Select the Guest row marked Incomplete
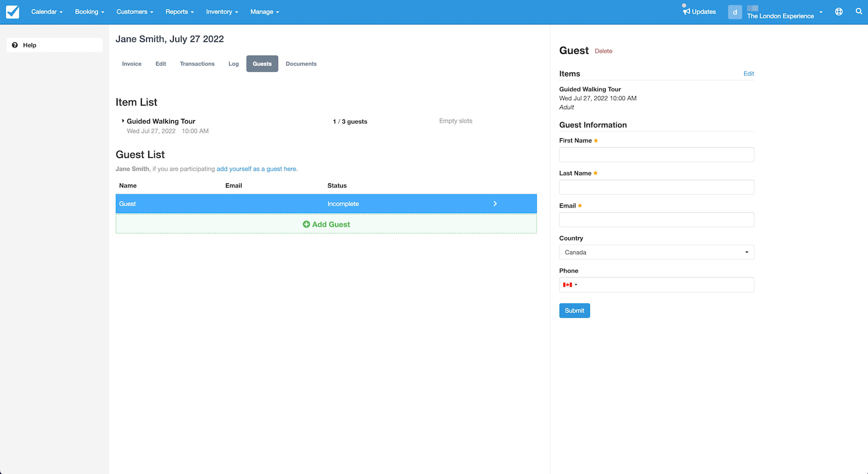The height and width of the screenshot is (474, 868). pos(326,204)
